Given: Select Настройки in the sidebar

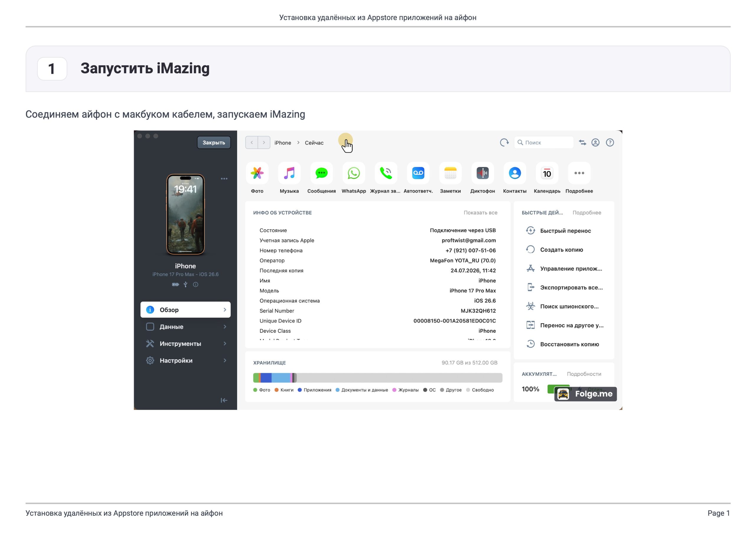Looking at the screenshot, I should coord(185,360).
